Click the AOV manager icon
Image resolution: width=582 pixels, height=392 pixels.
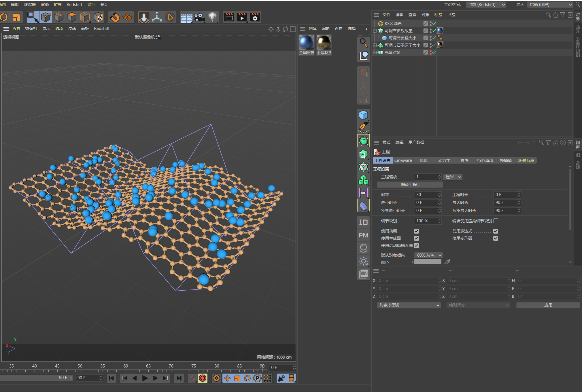363,274
